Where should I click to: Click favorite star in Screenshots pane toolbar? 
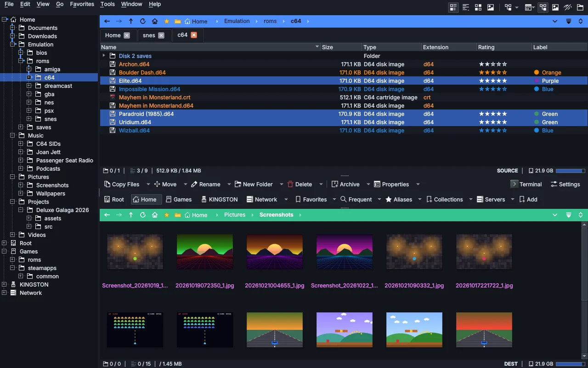[167, 215]
